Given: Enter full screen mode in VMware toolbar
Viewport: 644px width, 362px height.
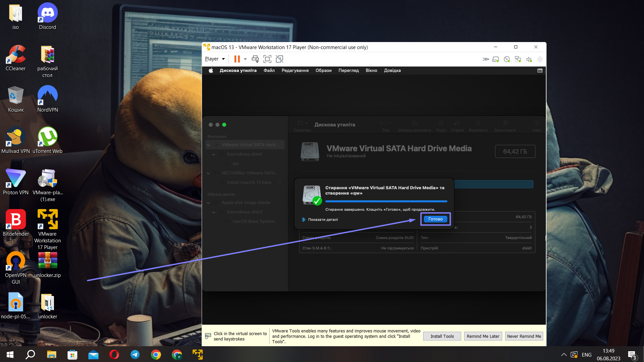Looking at the screenshot, I should [267, 59].
